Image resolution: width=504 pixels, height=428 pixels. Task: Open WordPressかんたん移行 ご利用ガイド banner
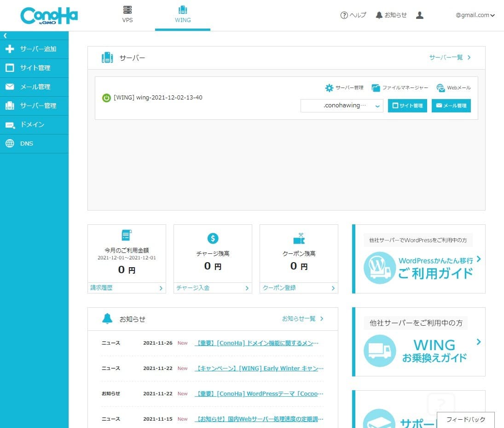click(x=419, y=259)
